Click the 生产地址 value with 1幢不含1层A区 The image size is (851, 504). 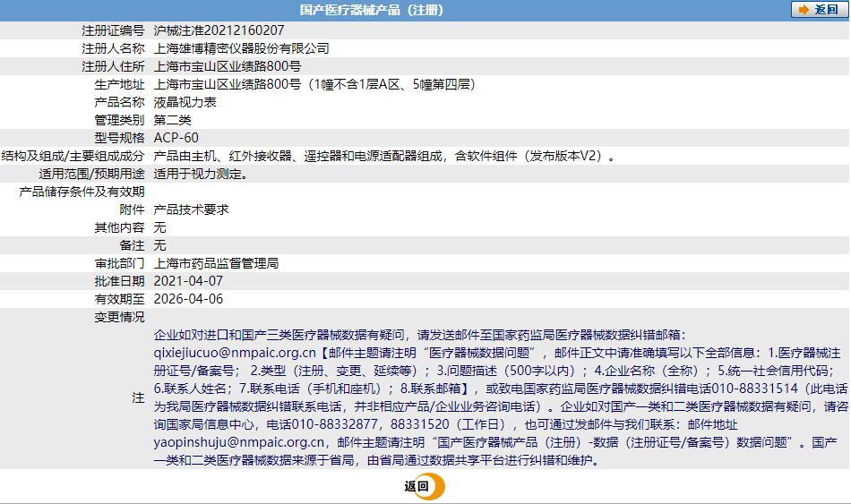(314, 84)
